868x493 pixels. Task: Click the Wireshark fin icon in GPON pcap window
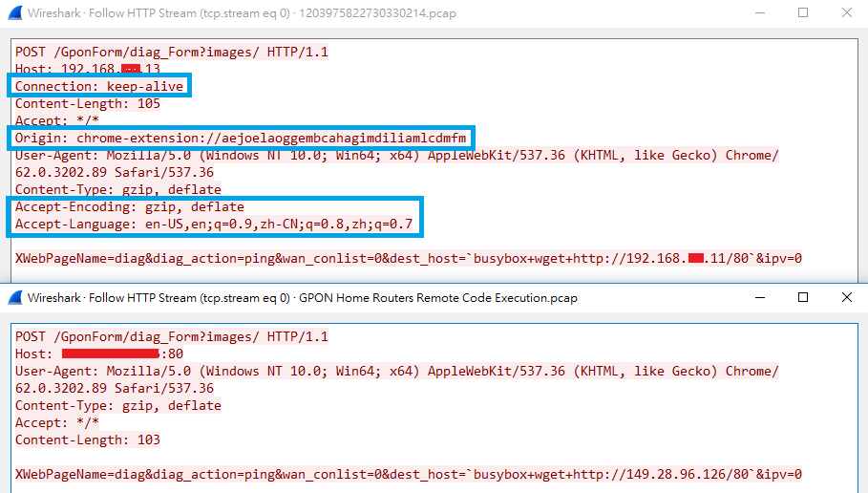click(x=15, y=297)
